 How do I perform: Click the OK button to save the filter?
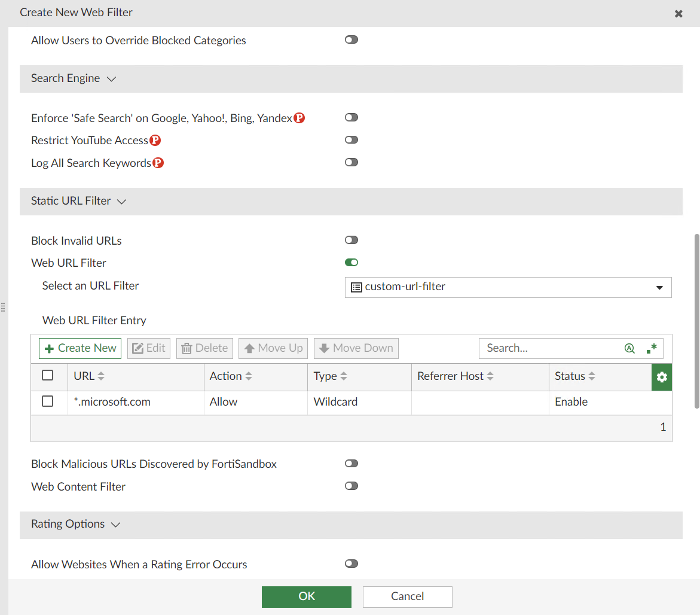pos(306,596)
